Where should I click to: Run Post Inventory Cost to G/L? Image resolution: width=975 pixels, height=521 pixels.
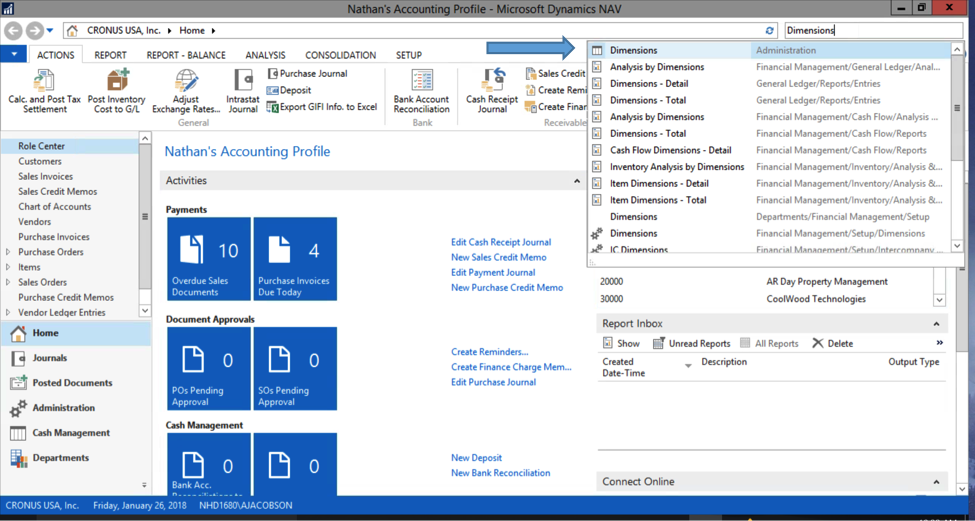point(116,91)
